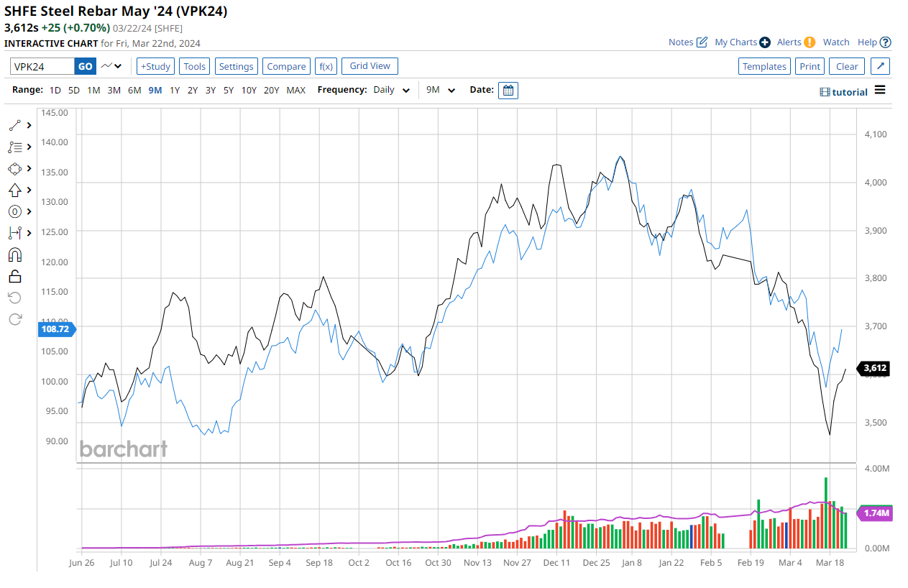Open the hamburger menu icon
Image resolution: width=908 pixels, height=588 pixels.
pos(880,91)
